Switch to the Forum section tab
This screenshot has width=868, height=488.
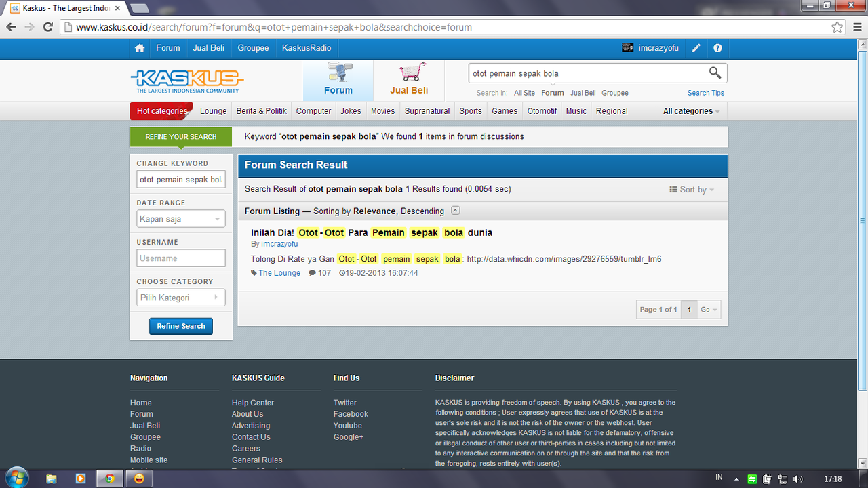click(x=338, y=81)
